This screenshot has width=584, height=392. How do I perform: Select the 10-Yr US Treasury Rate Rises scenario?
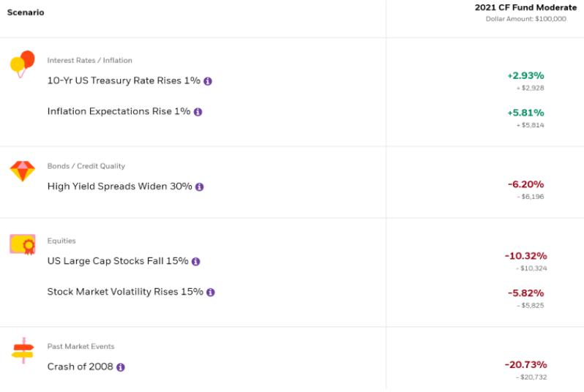tap(124, 80)
